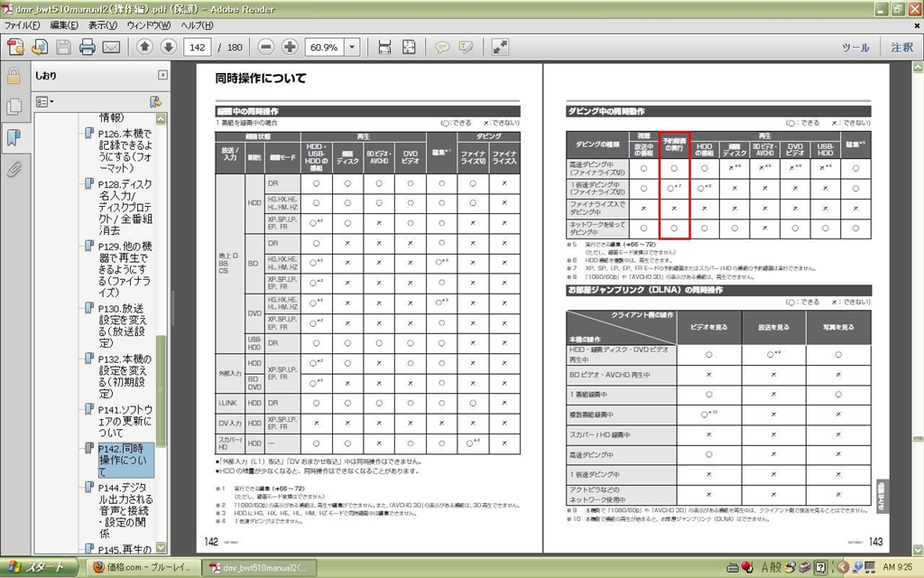
Task: Click the IME help question mark icon
Action: [820, 568]
